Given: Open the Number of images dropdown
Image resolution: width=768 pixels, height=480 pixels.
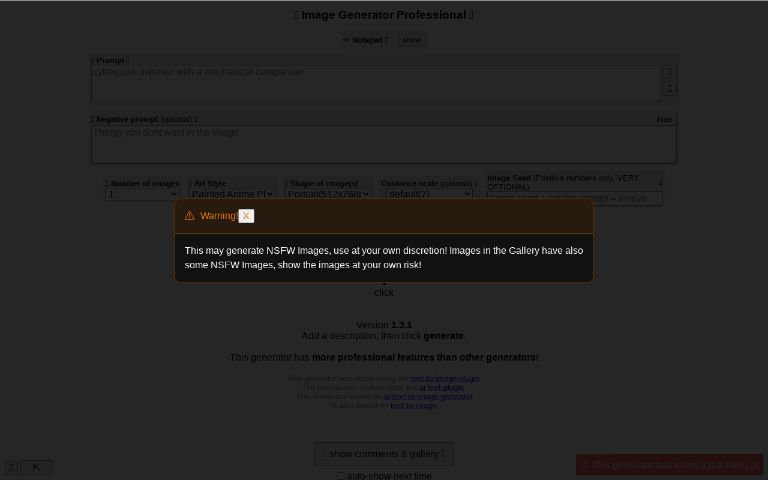Looking at the screenshot, I should pyautogui.click(x=141, y=194).
